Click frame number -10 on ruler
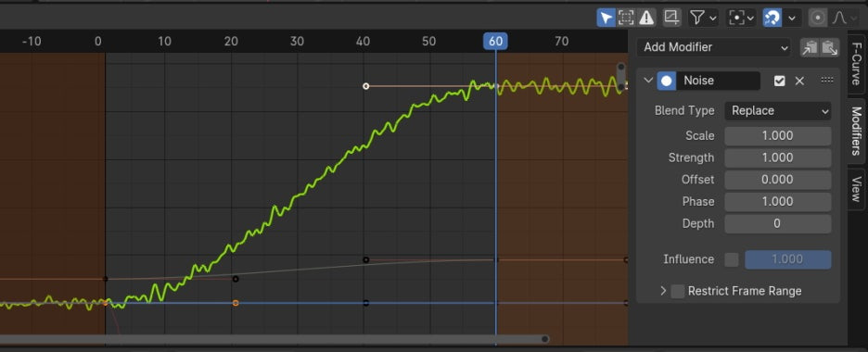Viewport: 868px width, 352px height. click(x=32, y=41)
